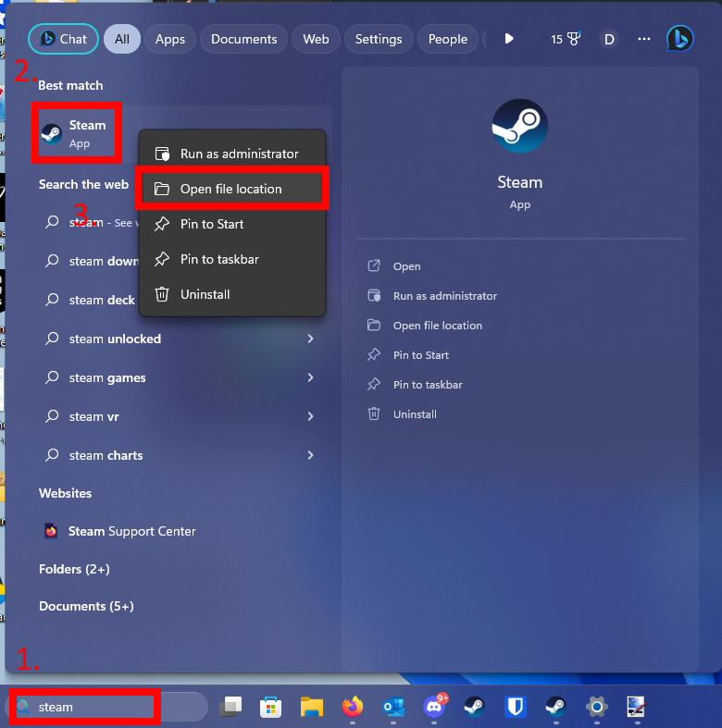
Task: Switch to the Settings filter tab
Action: (379, 39)
